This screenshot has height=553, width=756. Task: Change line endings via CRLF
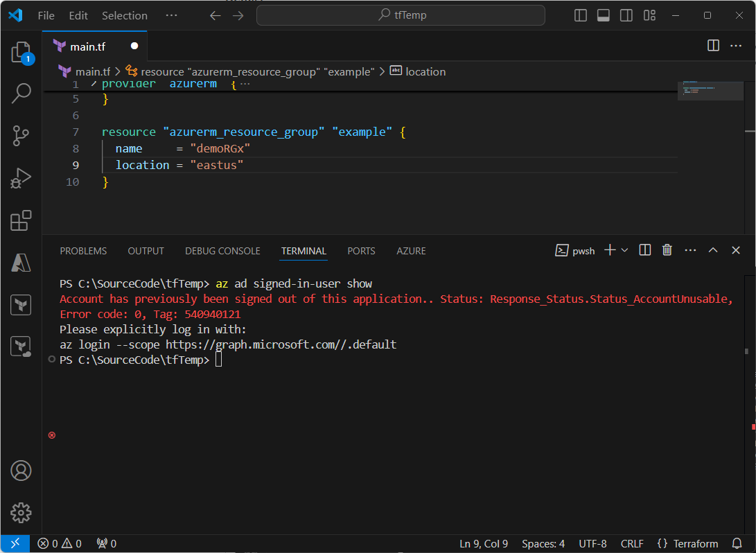coord(632,543)
